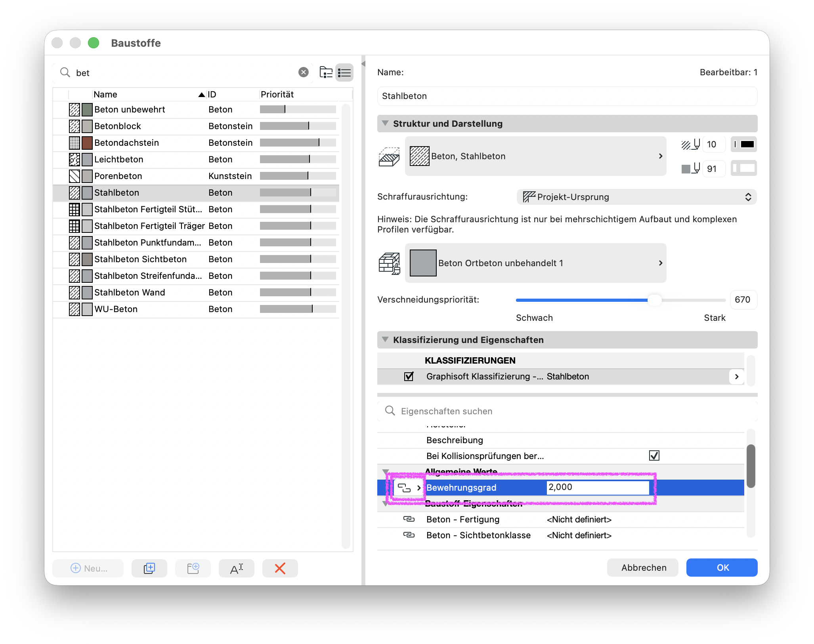814x644 pixels.
Task: Click the cut fill structure icon
Action: (x=389, y=156)
